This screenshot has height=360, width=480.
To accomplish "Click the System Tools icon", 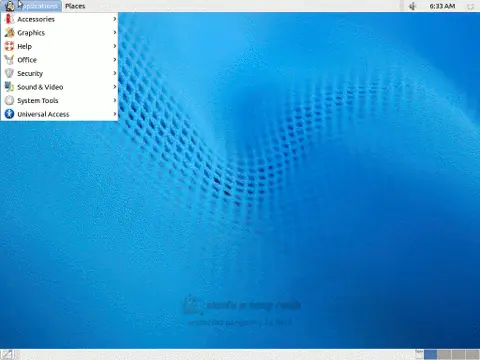I will coord(9,100).
